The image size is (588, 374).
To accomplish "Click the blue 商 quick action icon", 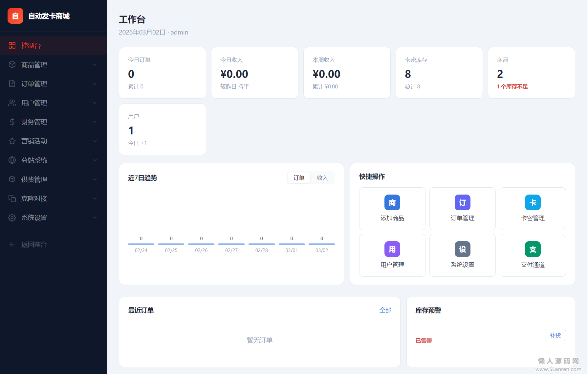I will [392, 202].
